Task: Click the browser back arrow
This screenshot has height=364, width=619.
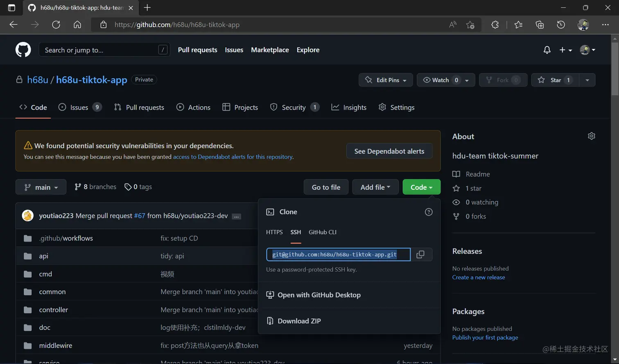Action: pos(14,25)
